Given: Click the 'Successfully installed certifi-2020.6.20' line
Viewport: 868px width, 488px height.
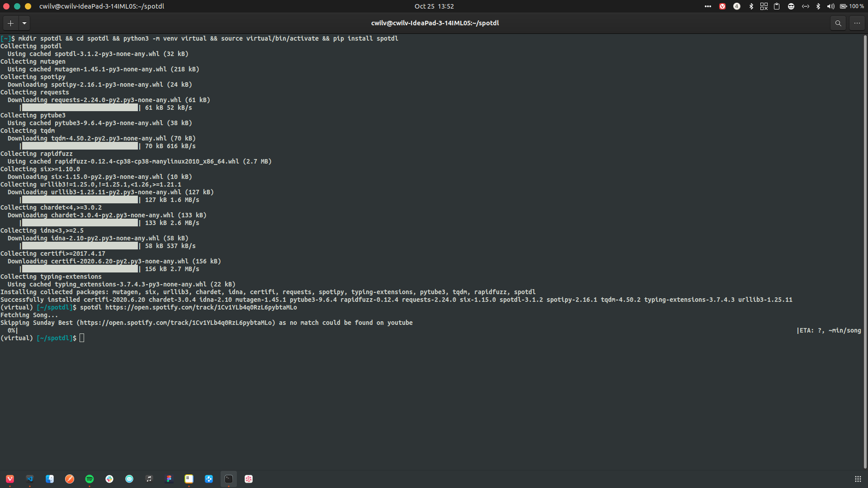Looking at the screenshot, I should (396, 300).
